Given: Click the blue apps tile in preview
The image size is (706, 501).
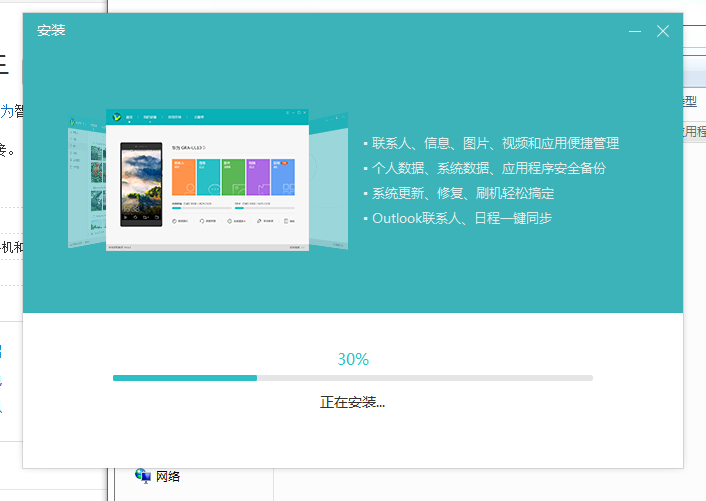Looking at the screenshot, I should click(283, 177).
